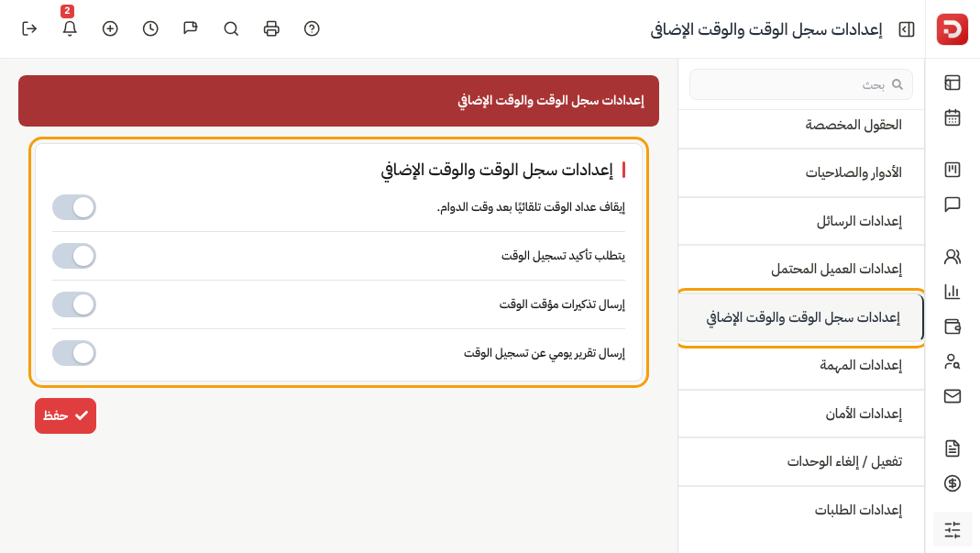
Task: Toggle يتطلب تأكيد تسجيل الوقت switch
Action: pos(73,256)
